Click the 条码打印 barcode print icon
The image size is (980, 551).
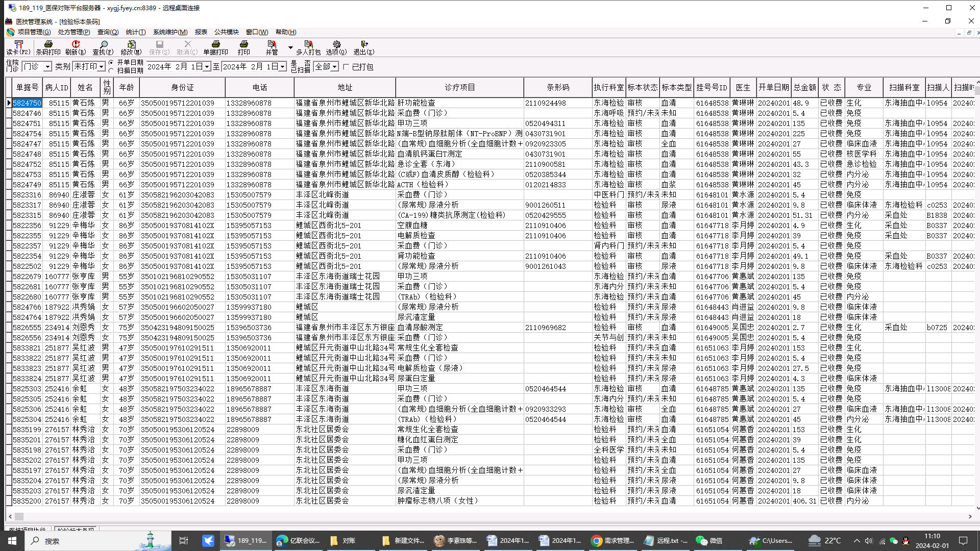(x=48, y=45)
